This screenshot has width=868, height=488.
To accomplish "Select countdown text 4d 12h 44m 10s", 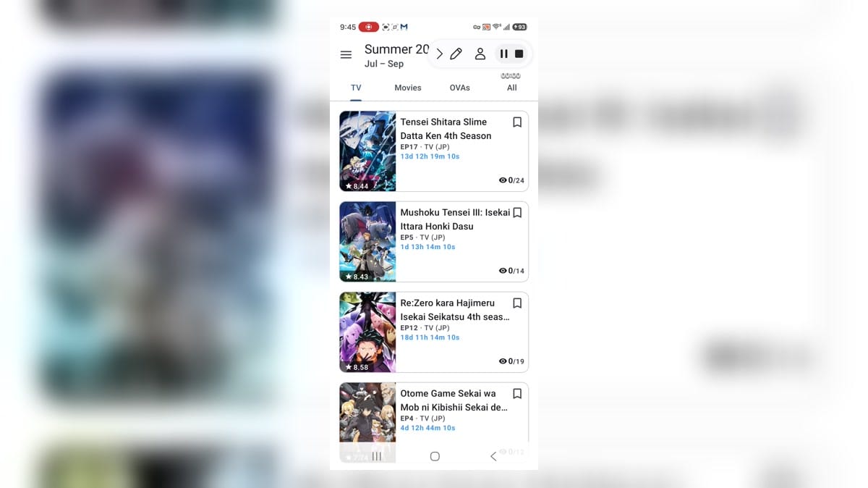I will 427,428.
